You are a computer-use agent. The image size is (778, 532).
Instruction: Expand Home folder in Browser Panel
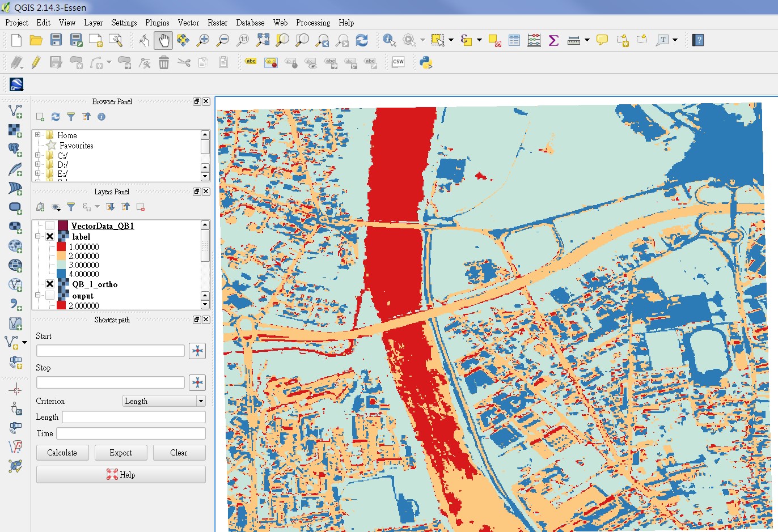38,135
